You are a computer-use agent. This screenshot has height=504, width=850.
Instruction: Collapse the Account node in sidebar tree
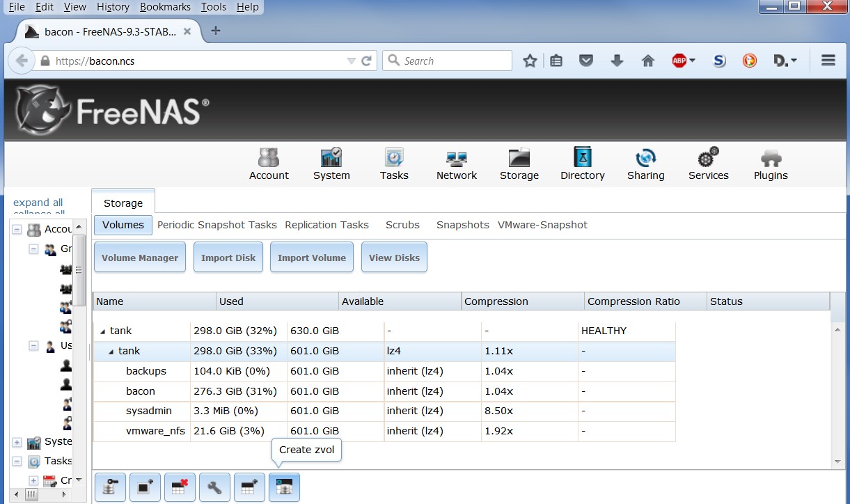pos(17,229)
